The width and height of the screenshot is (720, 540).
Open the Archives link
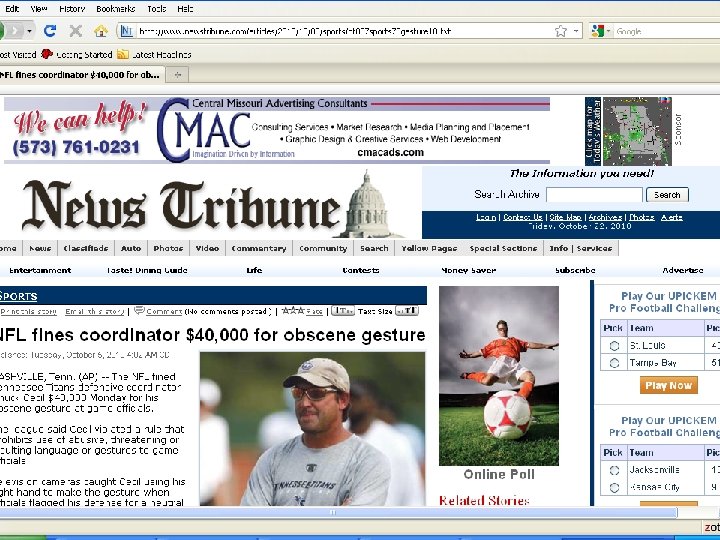605,217
